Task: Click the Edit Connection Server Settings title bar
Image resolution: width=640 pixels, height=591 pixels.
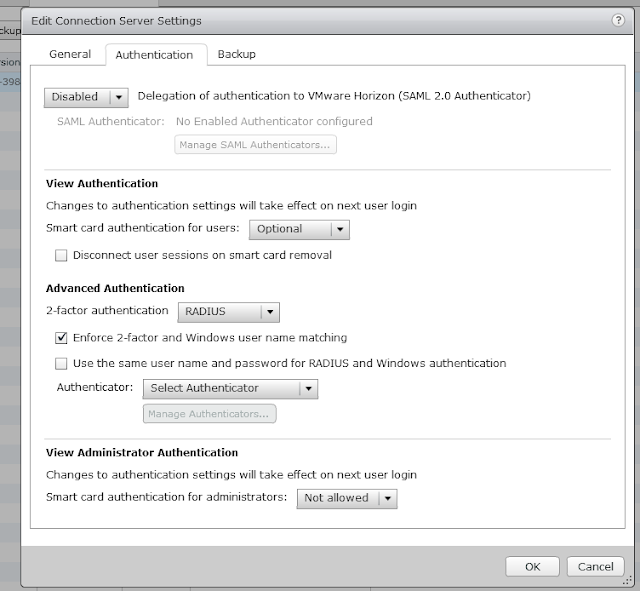Action: 300,19
